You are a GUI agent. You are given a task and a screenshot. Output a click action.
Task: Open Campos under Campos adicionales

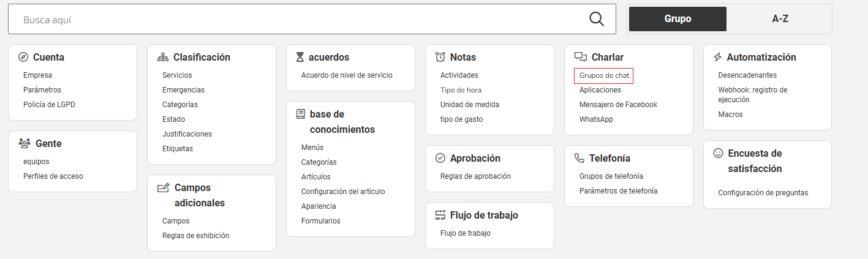click(x=176, y=221)
